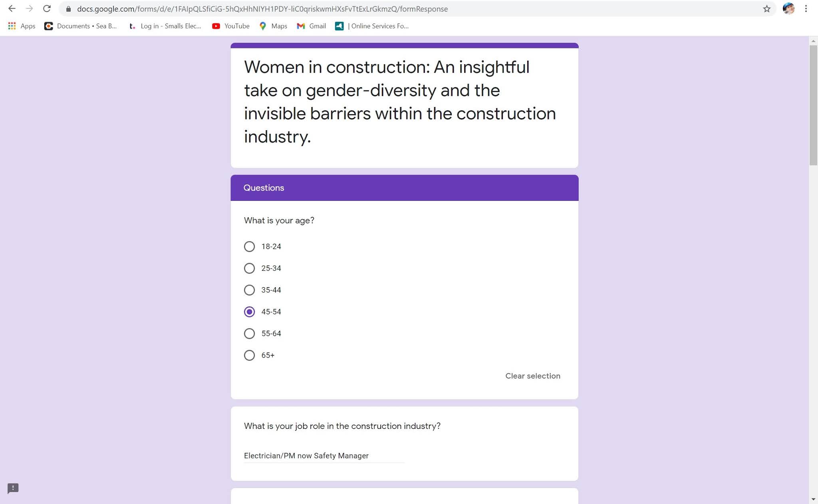The height and width of the screenshot is (504, 818).
Task: Click the vertical page scrollbar thumb
Action: tap(813, 105)
